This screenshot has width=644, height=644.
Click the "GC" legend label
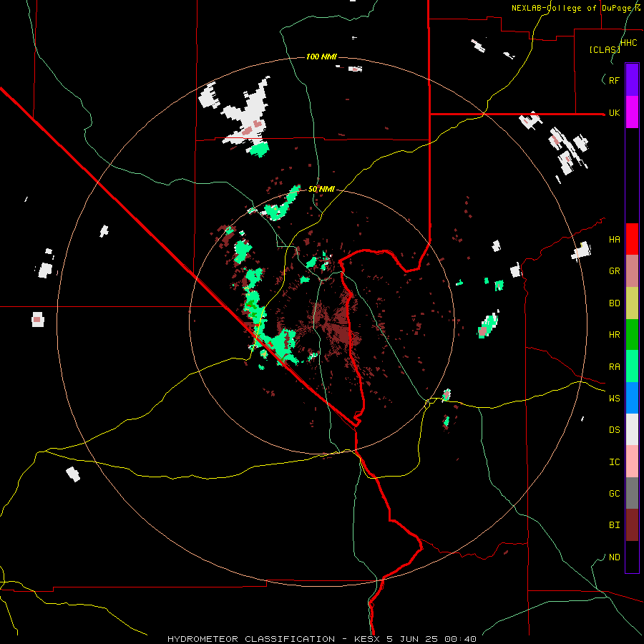(614, 494)
